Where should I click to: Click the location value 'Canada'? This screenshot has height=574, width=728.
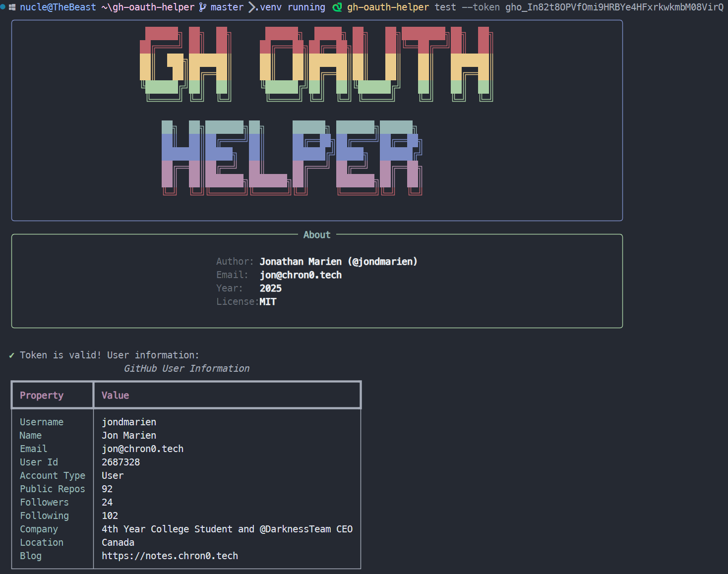(118, 543)
